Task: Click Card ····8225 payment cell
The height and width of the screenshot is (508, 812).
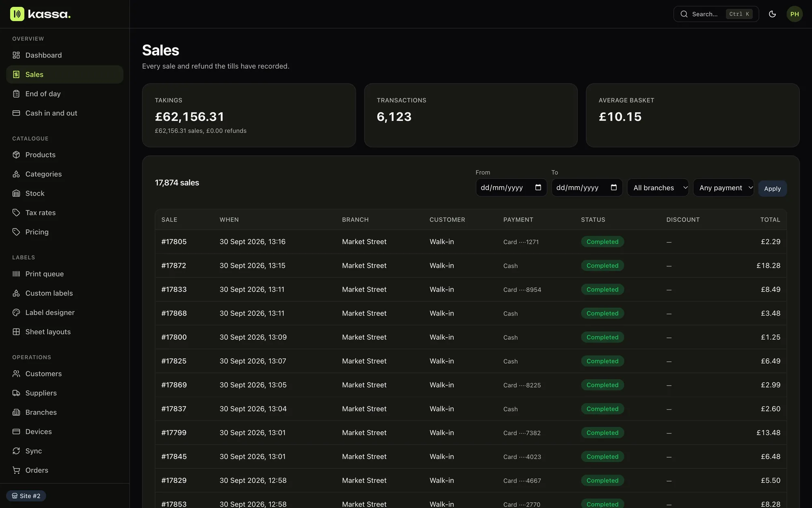Action: pyautogui.click(x=522, y=385)
